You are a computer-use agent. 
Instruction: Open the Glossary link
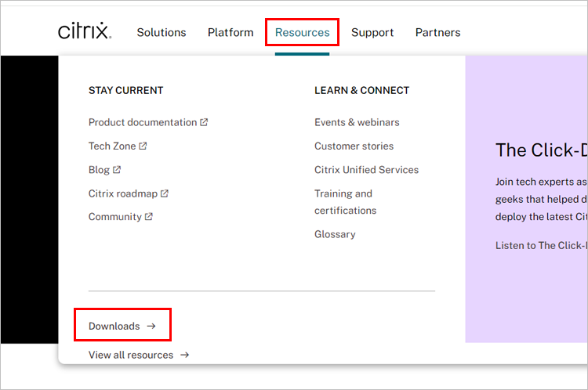335,234
